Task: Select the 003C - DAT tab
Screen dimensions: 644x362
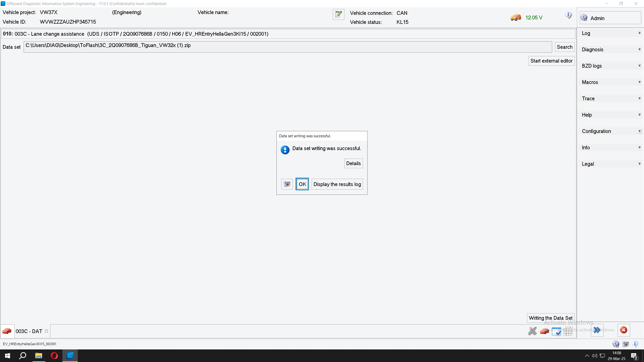Action: [29, 331]
